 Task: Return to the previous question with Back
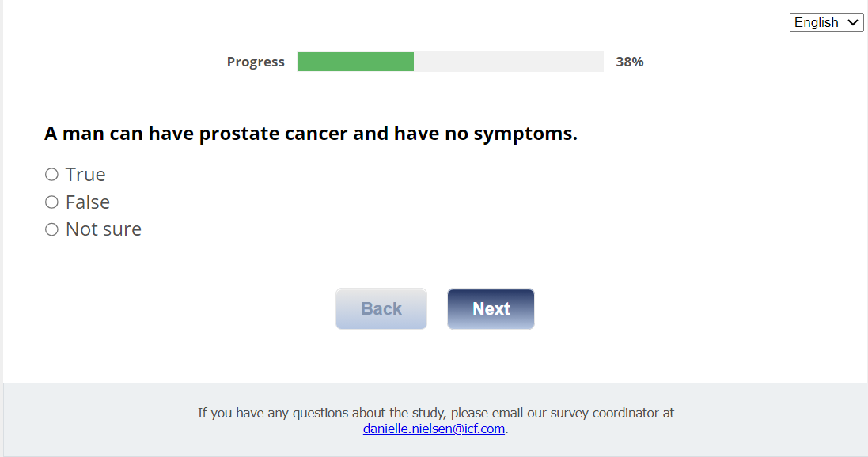pos(381,309)
